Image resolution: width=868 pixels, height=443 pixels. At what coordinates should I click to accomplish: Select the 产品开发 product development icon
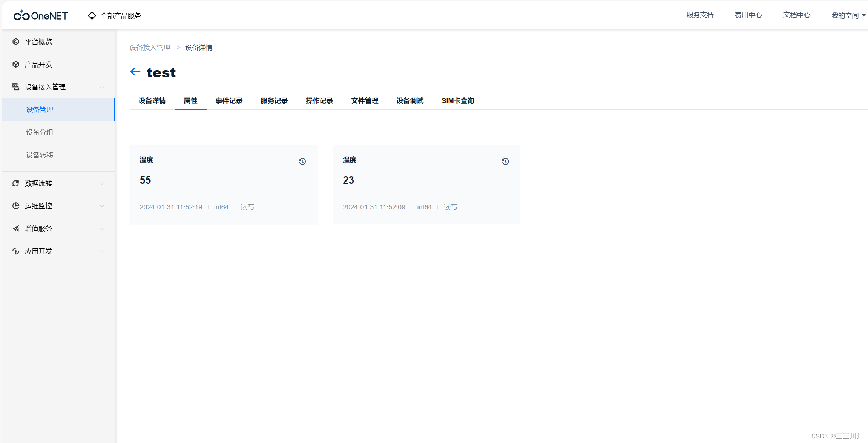coord(16,64)
